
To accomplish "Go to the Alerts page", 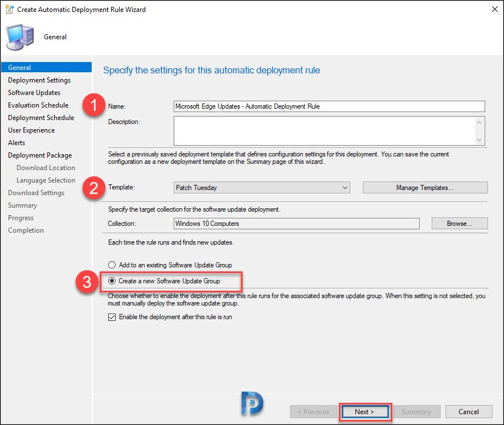I will pos(17,143).
